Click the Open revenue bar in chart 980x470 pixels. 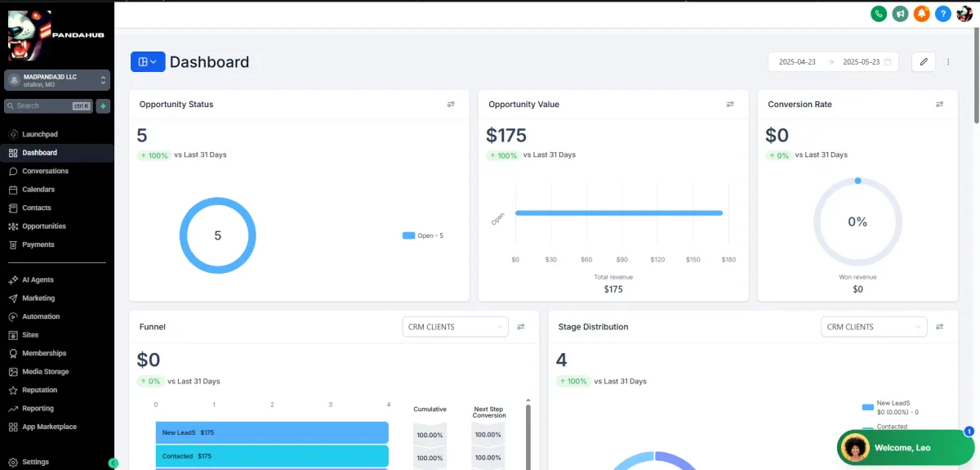point(619,213)
